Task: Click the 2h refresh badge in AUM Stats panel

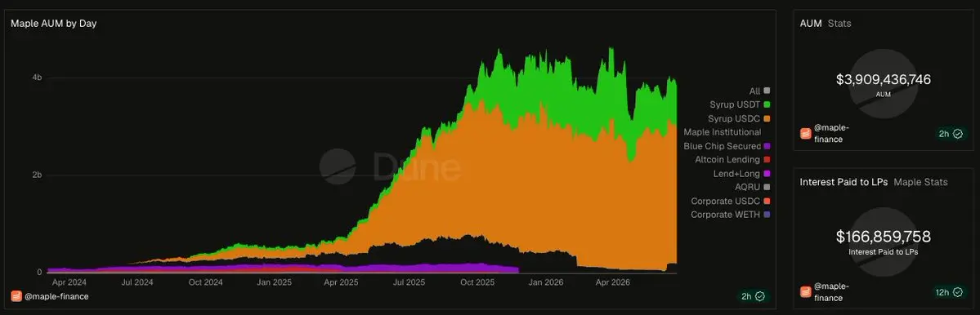Action: [951, 134]
